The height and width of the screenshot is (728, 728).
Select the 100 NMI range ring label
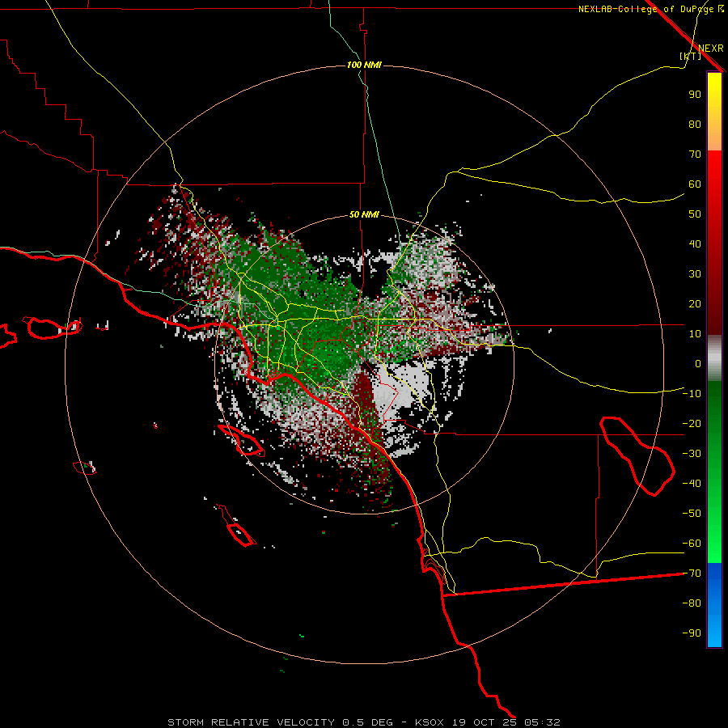coord(365,65)
